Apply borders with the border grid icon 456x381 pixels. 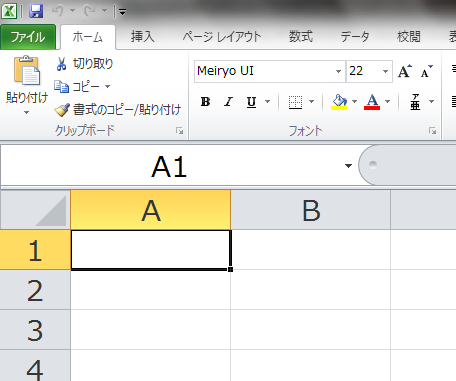pos(295,102)
